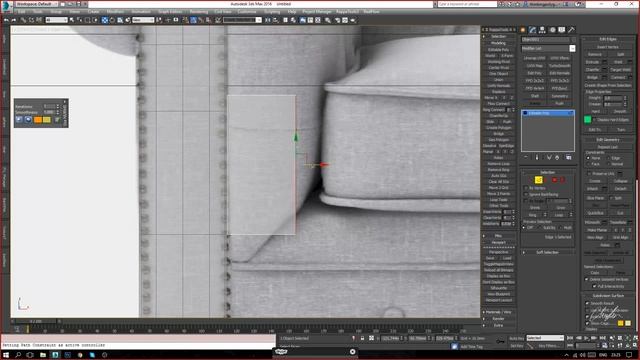Click the TurboSmooth modifier button

[559, 66]
